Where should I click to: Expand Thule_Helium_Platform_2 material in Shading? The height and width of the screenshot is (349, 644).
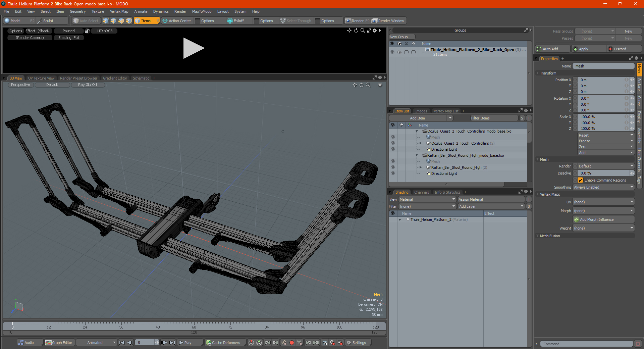pos(400,219)
